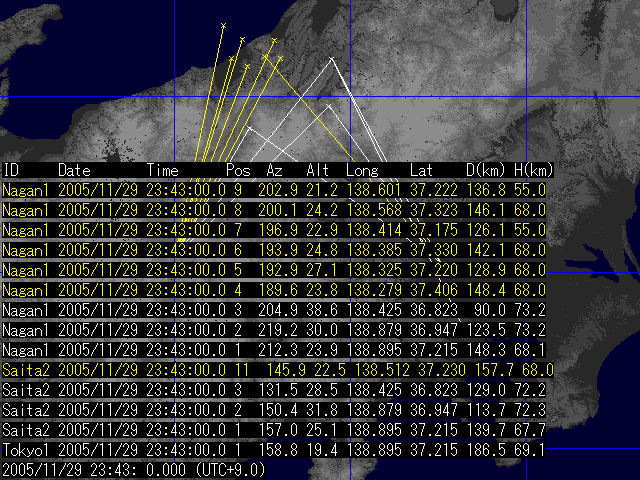Click the Date column header
The width and height of the screenshot is (640, 480).
coord(74,170)
